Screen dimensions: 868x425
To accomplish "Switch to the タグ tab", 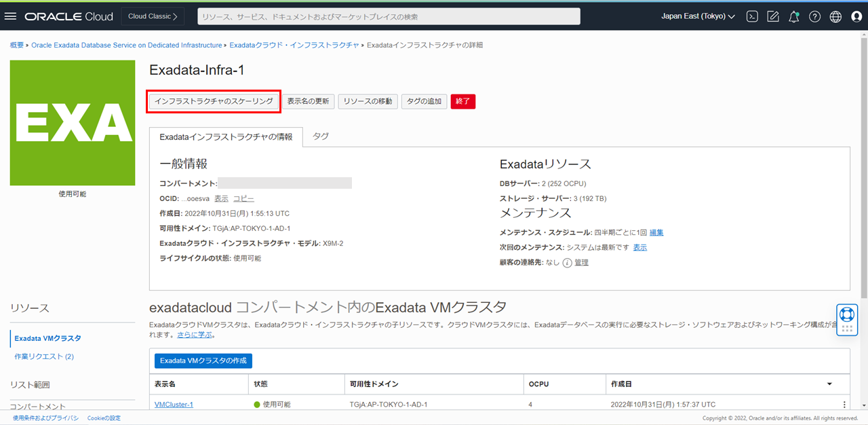I will tap(321, 136).
